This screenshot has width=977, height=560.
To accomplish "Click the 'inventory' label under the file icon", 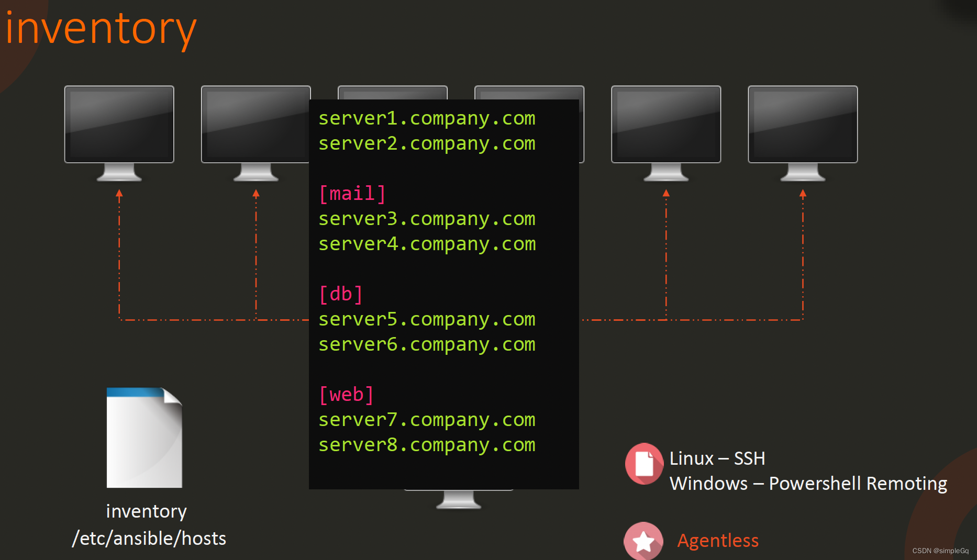I will [x=146, y=511].
